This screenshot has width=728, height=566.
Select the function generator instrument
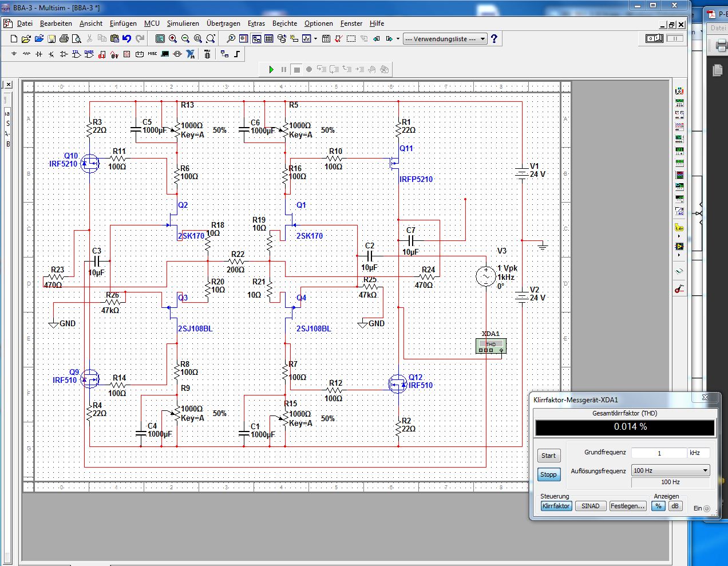(x=679, y=103)
